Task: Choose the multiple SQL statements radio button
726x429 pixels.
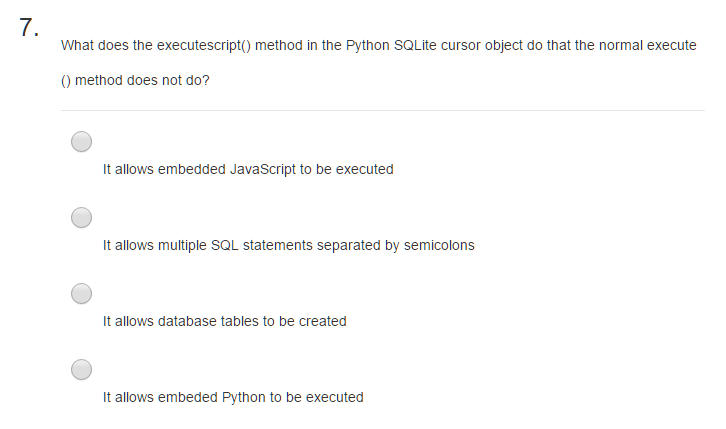Action: (81, 218)
